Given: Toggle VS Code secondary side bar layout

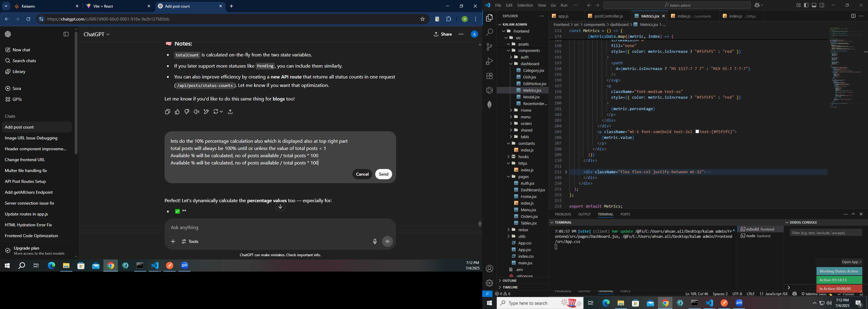Looking at the screenshot, I should click(822, 5).
